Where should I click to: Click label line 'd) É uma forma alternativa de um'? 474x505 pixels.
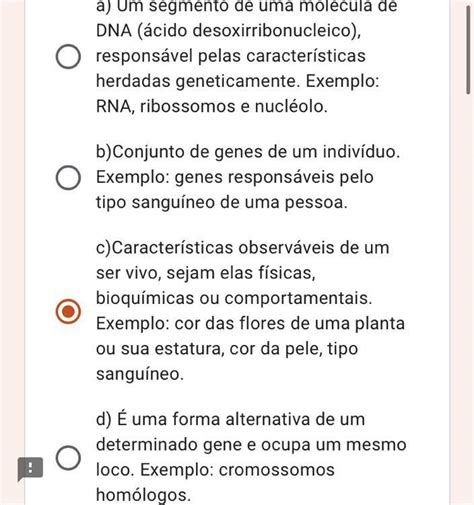pos(230,419)
